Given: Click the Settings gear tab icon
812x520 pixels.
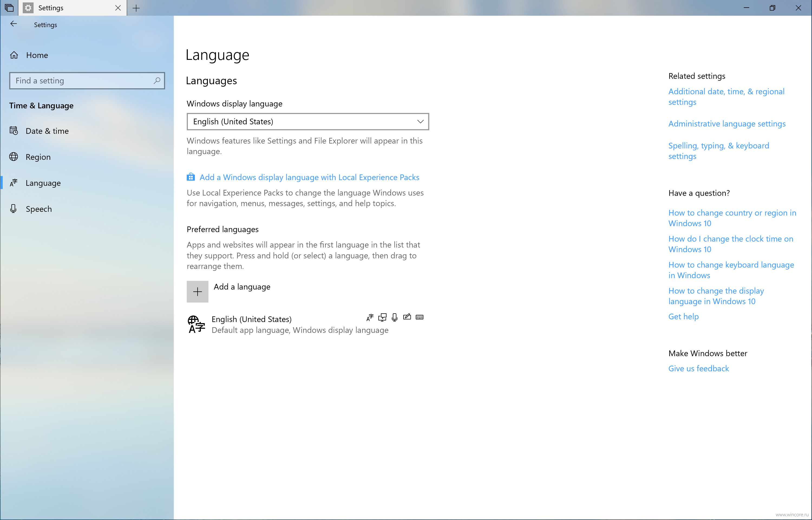Looking at the screenshot, I should 28,8.
